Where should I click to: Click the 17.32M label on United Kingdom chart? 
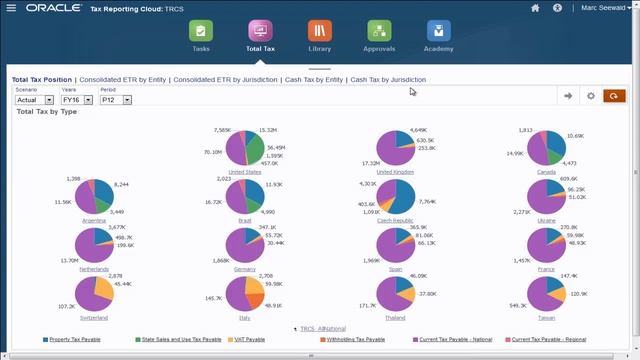tap(371, 163)
